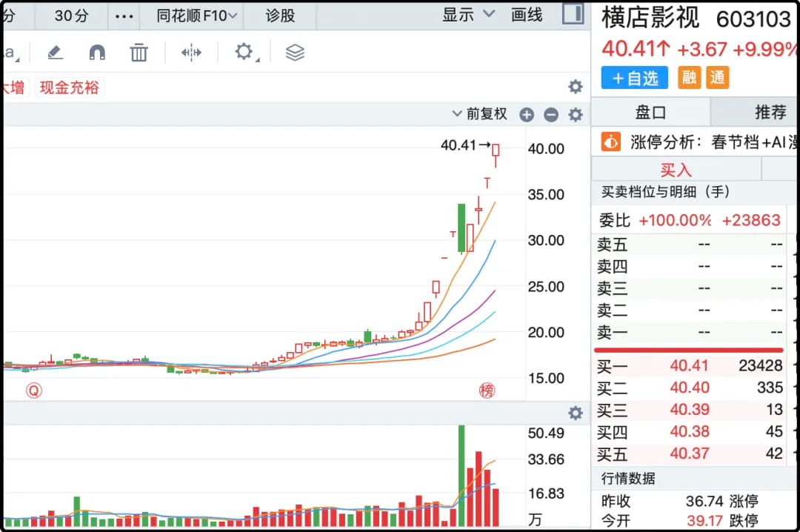Toggle the 画线 drawing toolbar
Viewport: 800px width, 532px height.
coord(527,15)
